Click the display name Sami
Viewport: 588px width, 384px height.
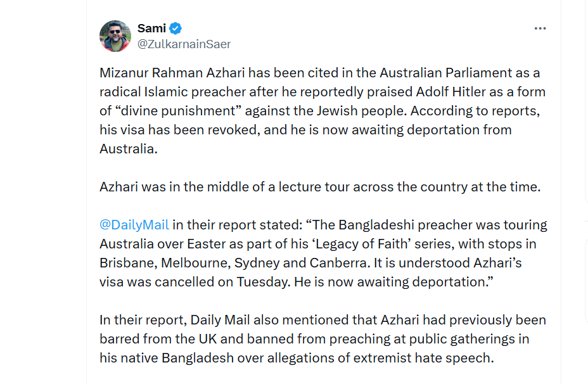click(x=151, y=28)
